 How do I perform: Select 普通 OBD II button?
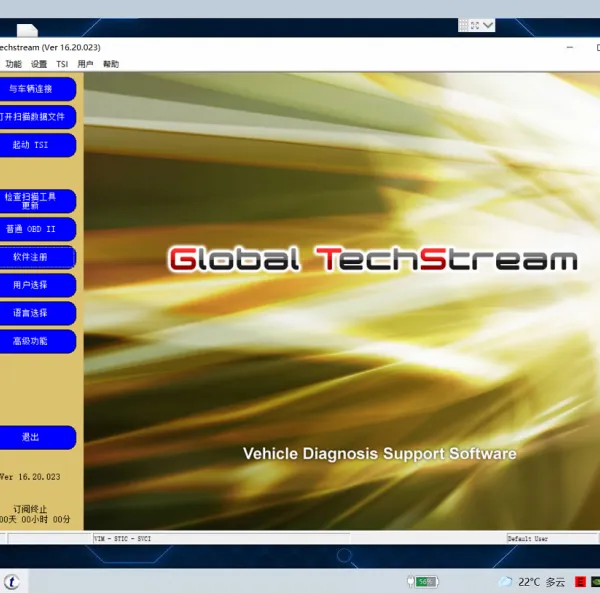coord(37,229)
